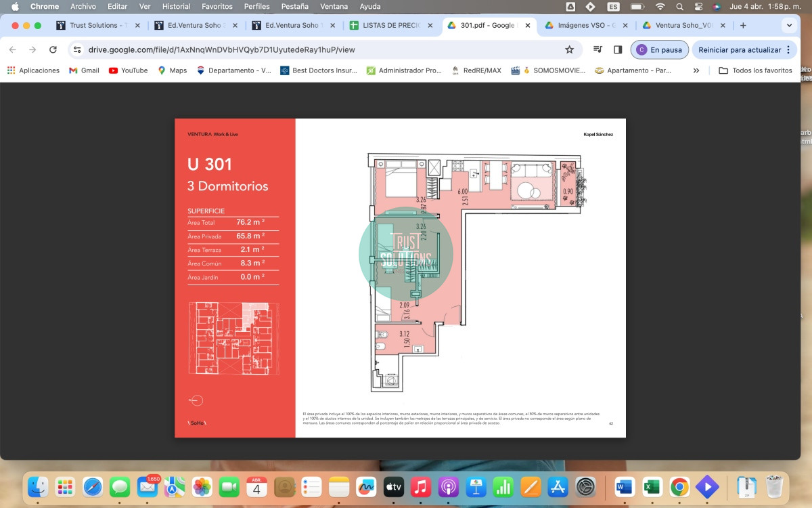Bookmark this page with the star
Viewport: 812px width, 508px height.
point(569,49)
